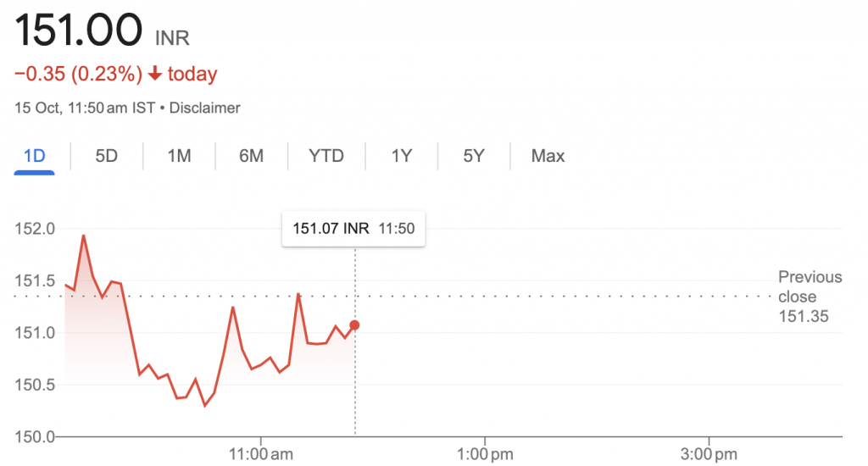
Task: View the 5Y price chart
Action: (x=474, y=156)
